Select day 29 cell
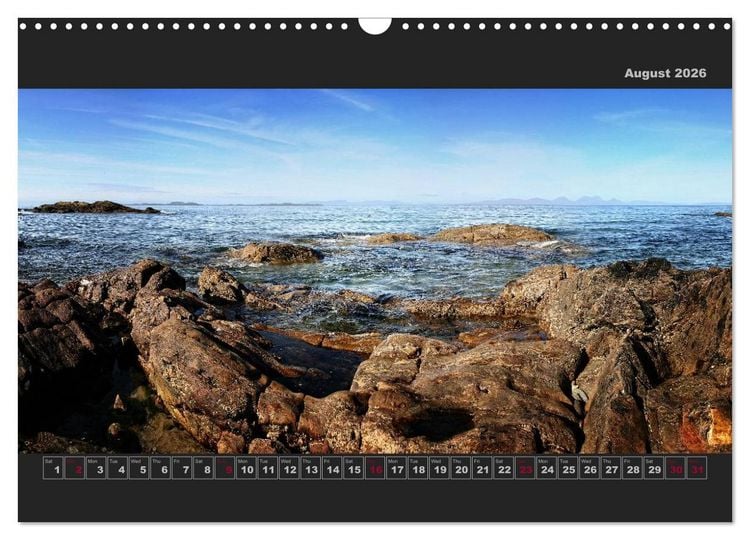This screenshot has width=750, height=540. coord(654,468)
